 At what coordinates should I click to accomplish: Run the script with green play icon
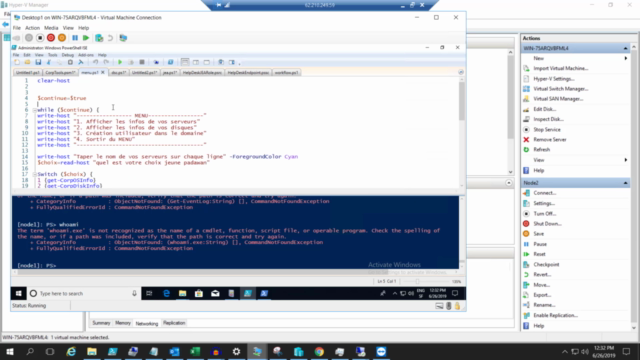click(120, 62)
